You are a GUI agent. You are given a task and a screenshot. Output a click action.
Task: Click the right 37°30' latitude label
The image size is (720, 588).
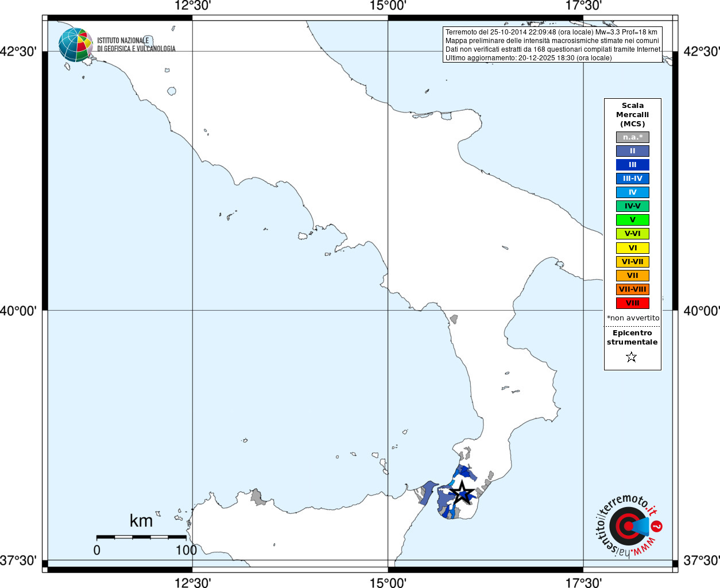701,560
